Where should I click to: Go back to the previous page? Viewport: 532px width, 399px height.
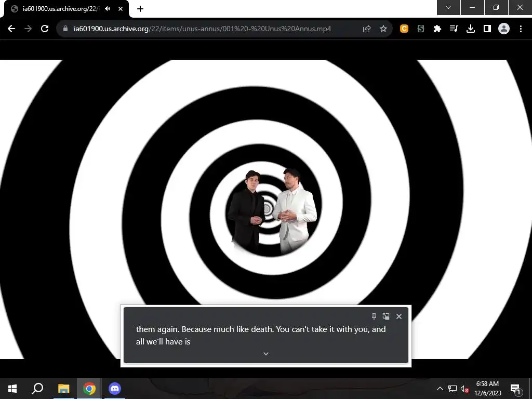[x=11, y=29]
